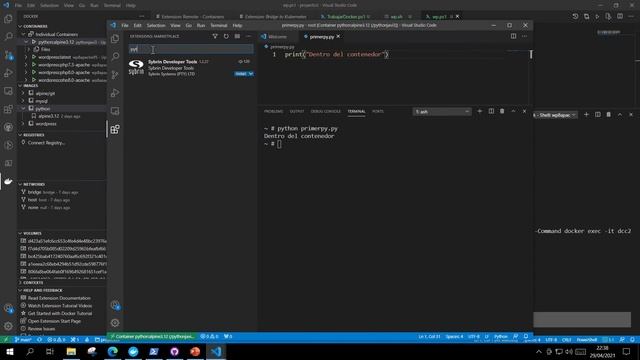Kill terminal in background window panel

pyautogui.click(x=609, y=115)
